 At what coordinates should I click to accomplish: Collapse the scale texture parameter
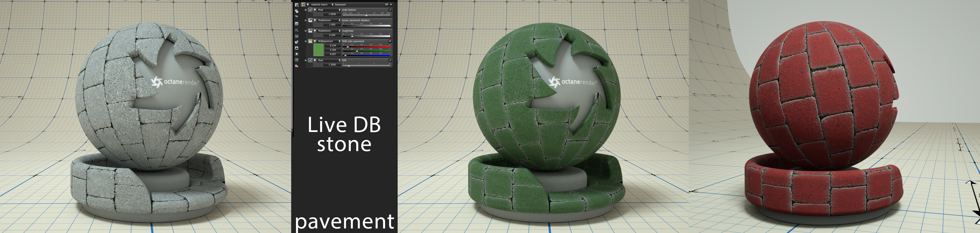pyautogui.click(x=315, y=10)
